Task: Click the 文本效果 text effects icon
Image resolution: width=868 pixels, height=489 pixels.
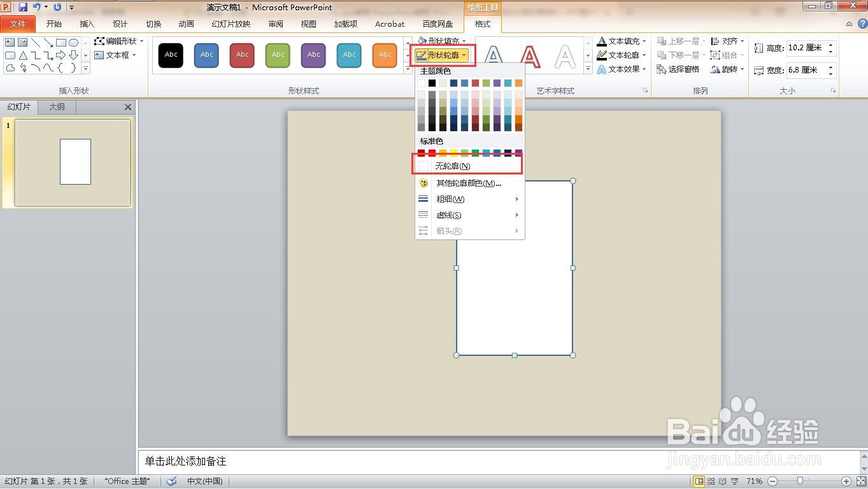Action: (x=602, y=69)
